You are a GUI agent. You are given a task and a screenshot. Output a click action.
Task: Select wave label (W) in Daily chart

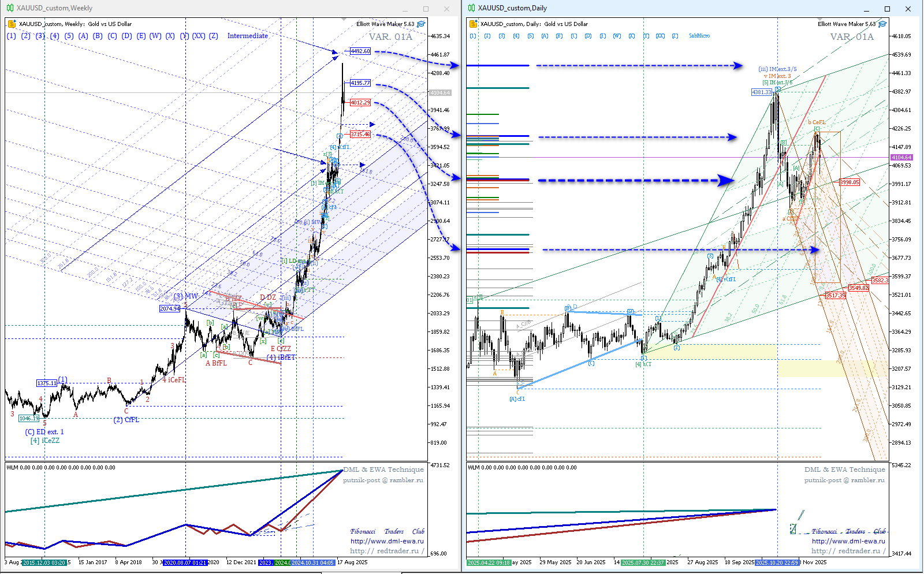point(617,36)
